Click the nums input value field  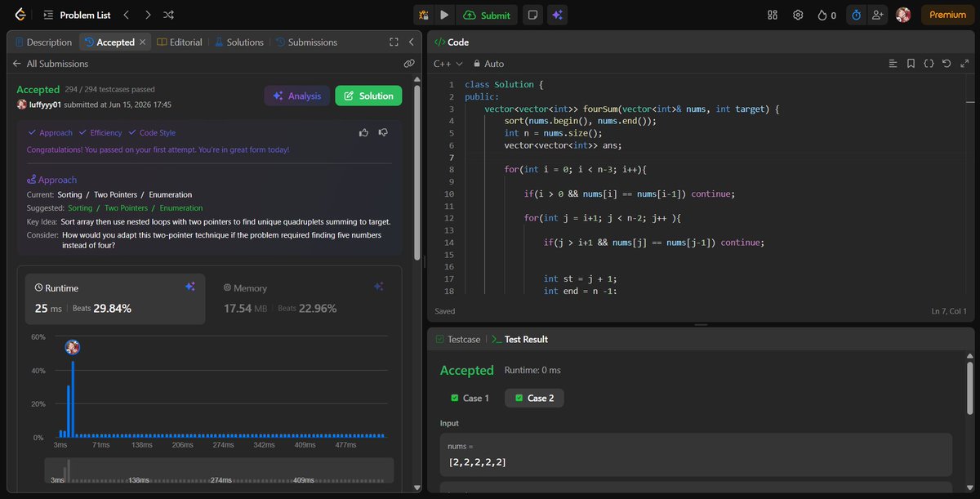696,454
